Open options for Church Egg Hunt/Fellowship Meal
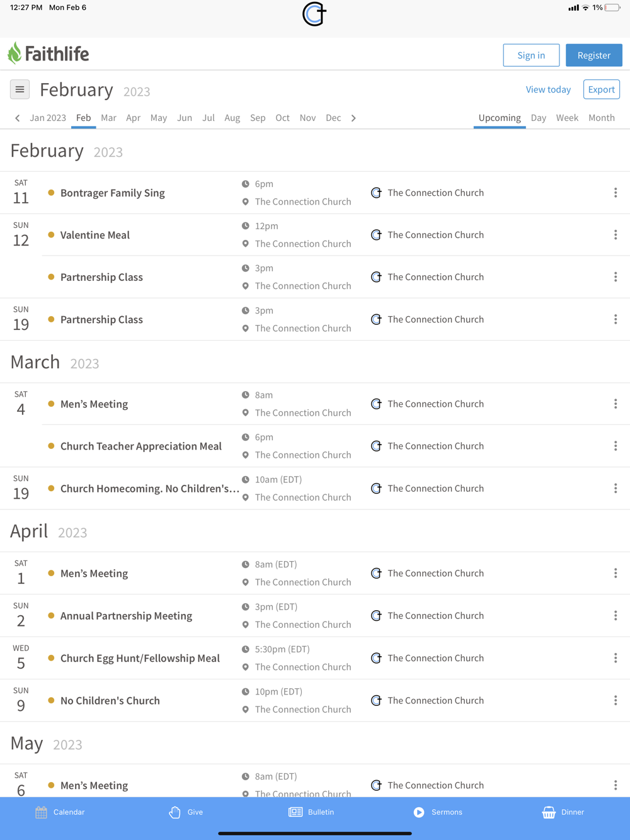The image size is (630, 840). [616, 658]
